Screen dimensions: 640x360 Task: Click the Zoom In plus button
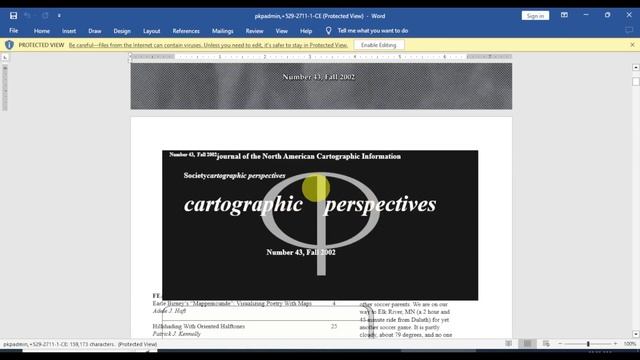pos(615,344)
